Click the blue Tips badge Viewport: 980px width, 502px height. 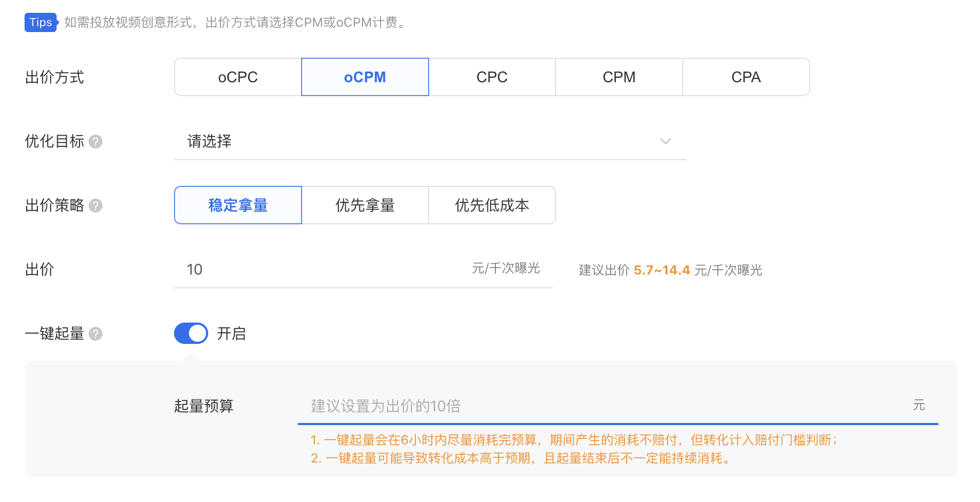pos(41,22)
